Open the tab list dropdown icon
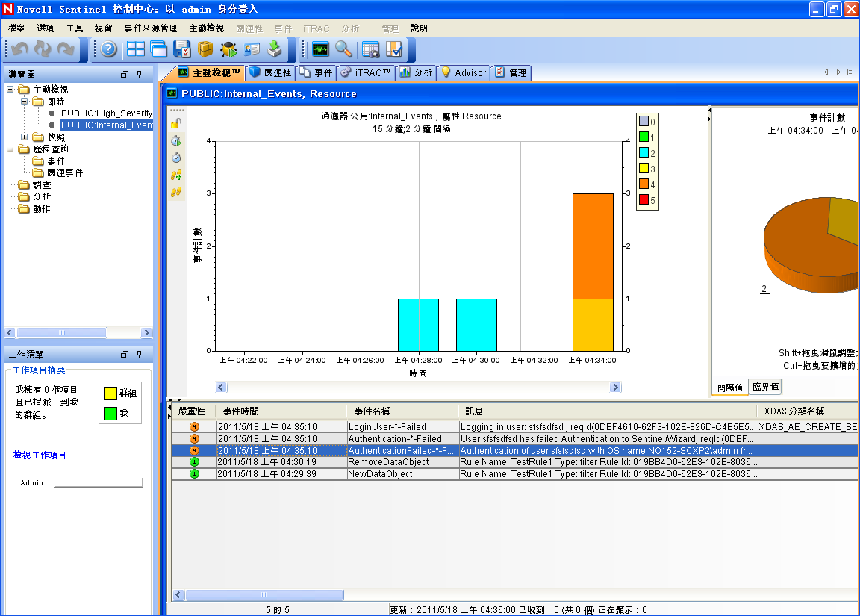This screenshot has height=616, width=860. click(850, 72)
